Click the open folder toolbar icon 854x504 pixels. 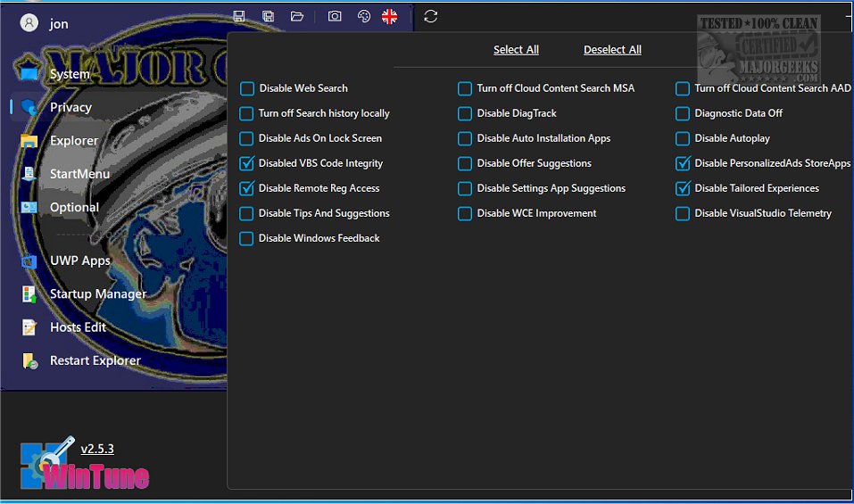pyautogui.click(x=297, y=16)
